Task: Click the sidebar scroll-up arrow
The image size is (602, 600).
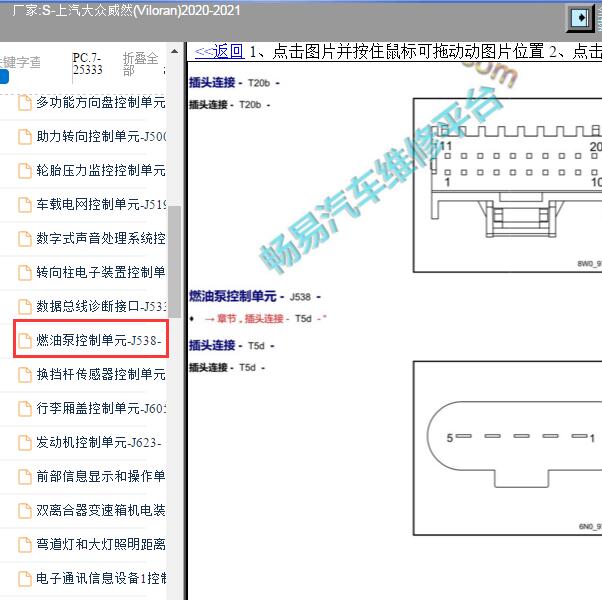Action: (174, 51)
